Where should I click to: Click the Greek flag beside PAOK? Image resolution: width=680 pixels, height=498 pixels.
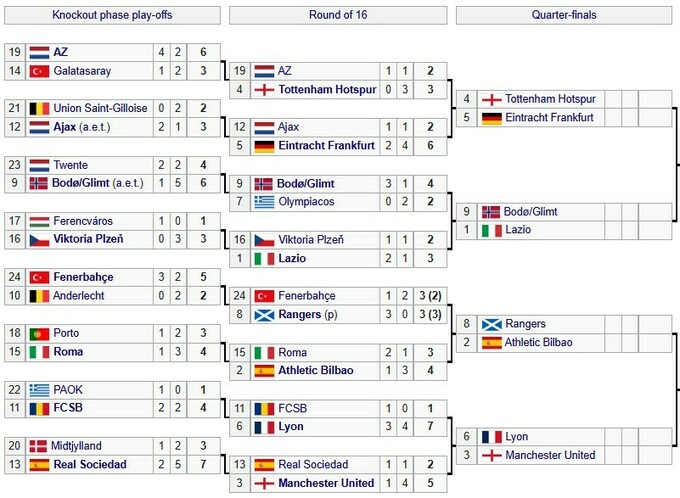[39, 389]
